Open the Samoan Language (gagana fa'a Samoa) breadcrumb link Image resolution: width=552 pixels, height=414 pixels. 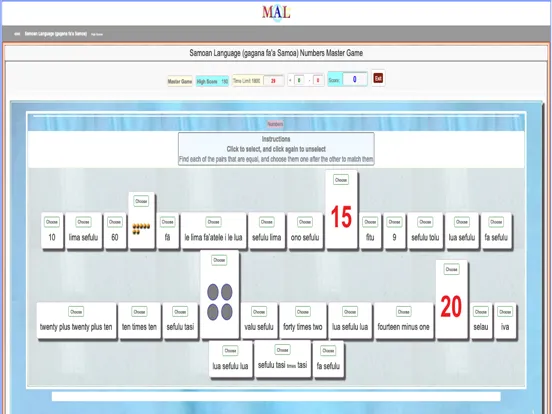[x=56, y=34]
